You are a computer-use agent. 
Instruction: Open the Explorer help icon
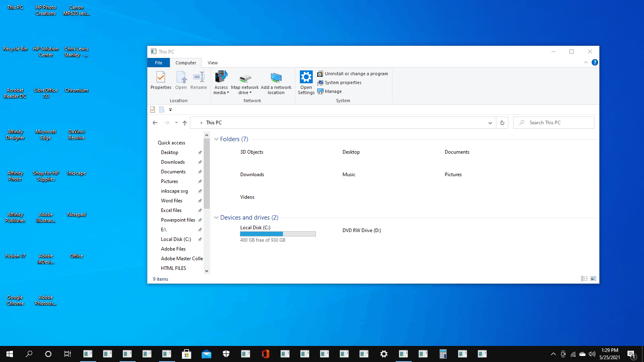[x=594, y=62]
